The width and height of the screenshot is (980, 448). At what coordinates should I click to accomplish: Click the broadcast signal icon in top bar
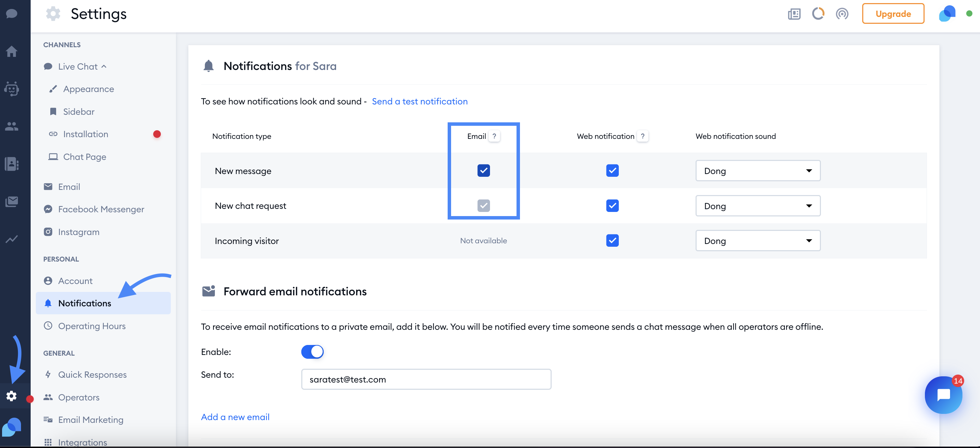842,14
